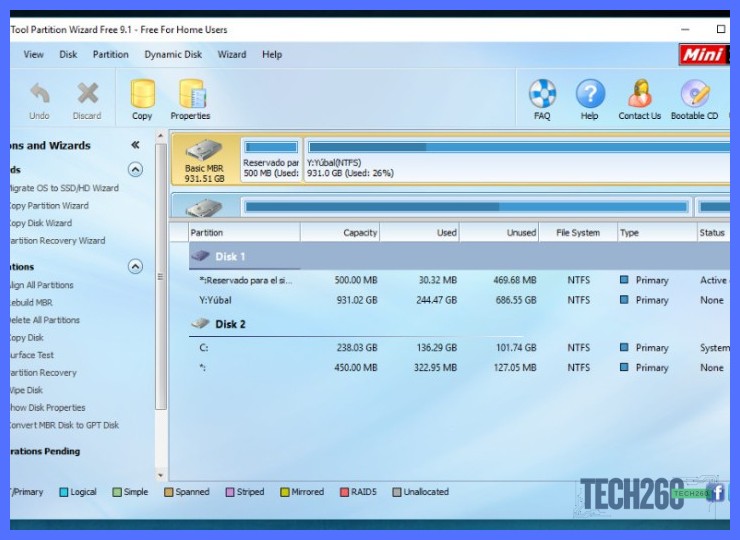
Task: Open the FAQ lifebuoy icon
Action: (542, 93)
